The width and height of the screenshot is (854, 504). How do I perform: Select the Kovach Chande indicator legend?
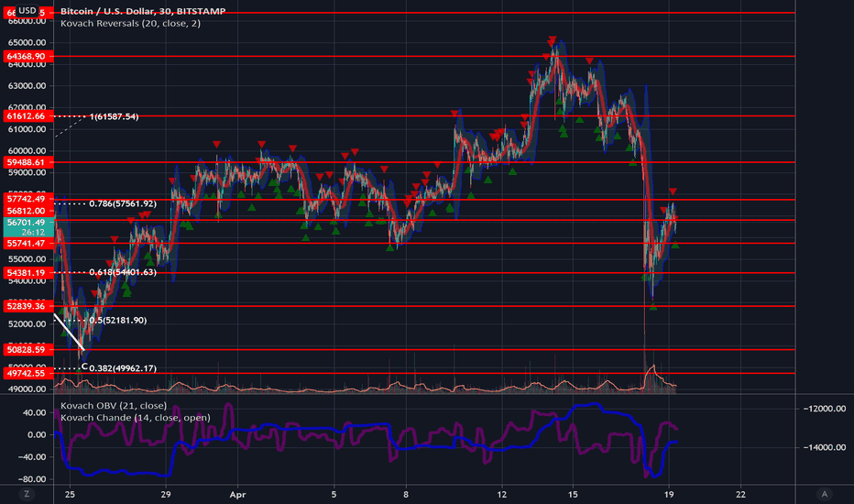coord(135,417)
